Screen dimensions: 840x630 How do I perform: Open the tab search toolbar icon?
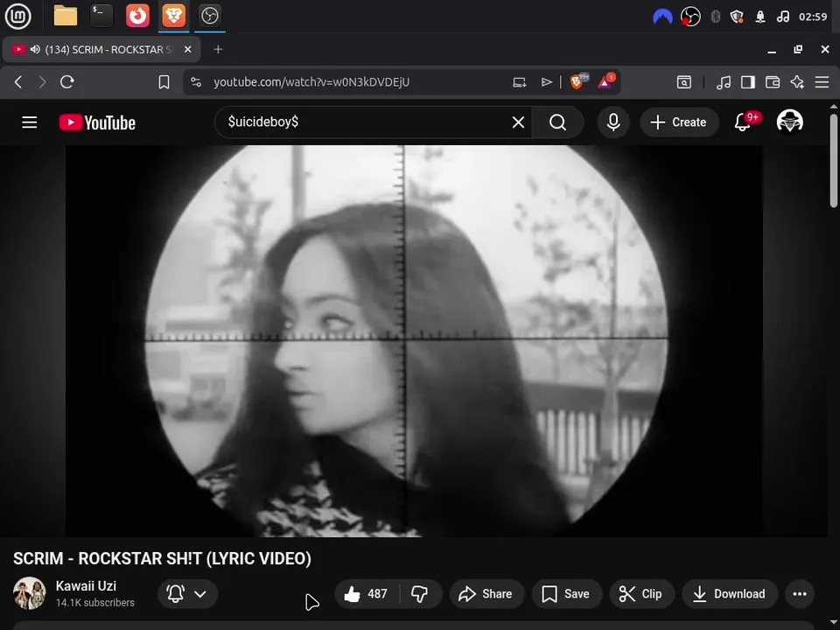click(x=684, y=82)
